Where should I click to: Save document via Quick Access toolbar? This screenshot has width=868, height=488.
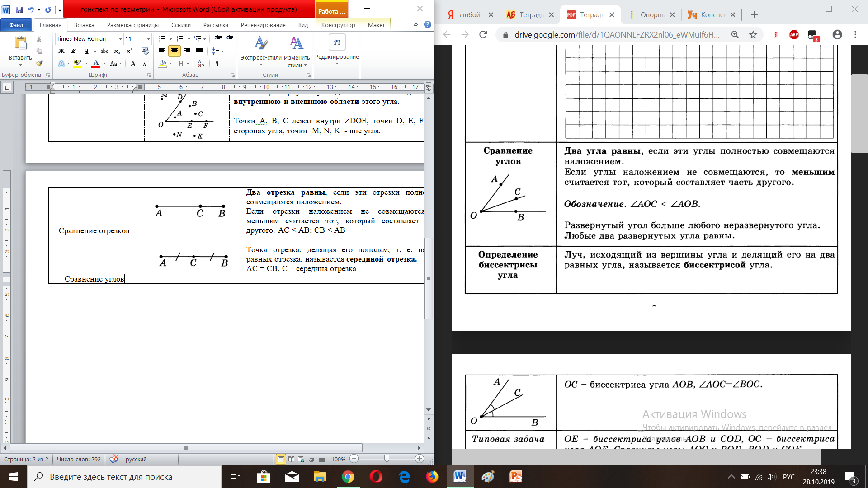click(19, 9)
